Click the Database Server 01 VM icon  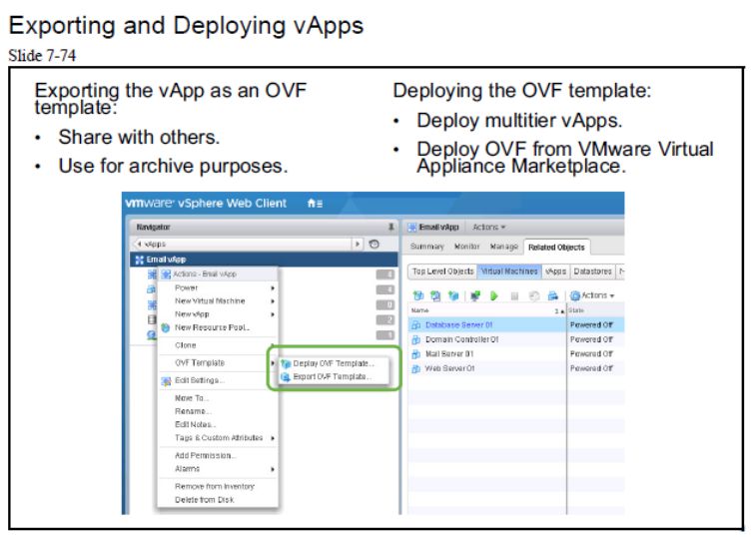click(x=415, y=325)
